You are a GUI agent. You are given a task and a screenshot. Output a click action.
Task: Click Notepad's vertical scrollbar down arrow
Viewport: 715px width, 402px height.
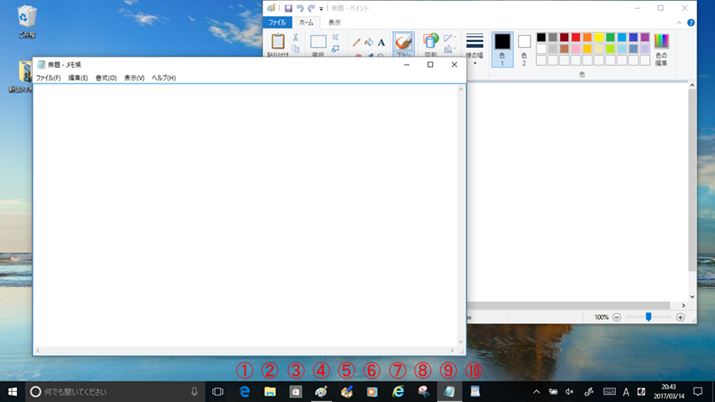click(461, 342)
